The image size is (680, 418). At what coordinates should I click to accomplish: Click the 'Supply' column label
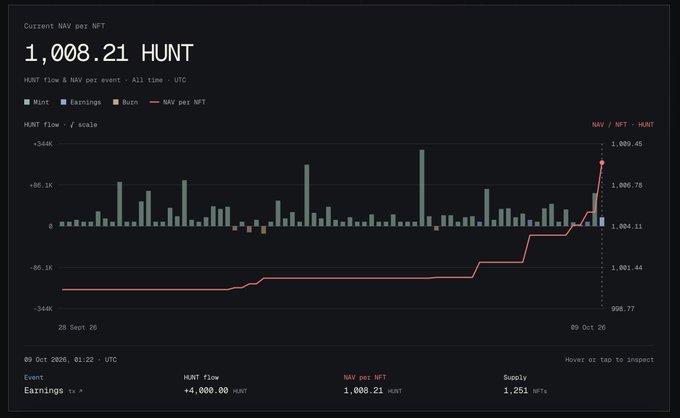(515, 377)
